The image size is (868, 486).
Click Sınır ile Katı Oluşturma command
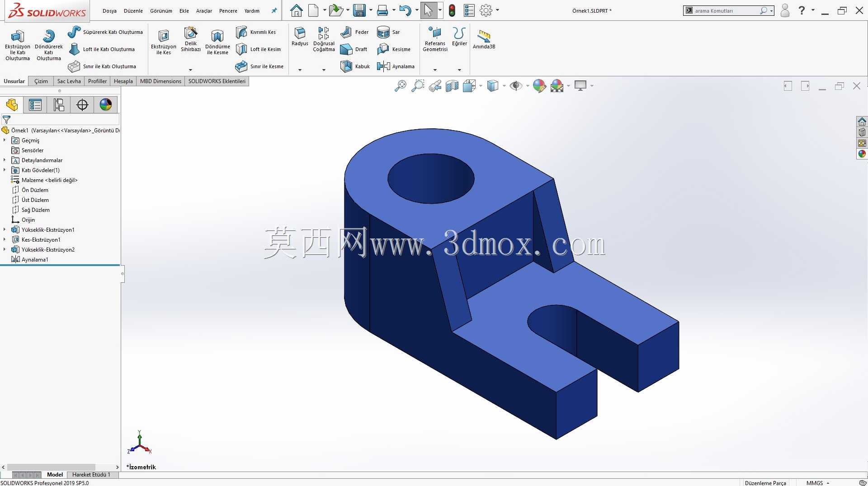[102, 66]
